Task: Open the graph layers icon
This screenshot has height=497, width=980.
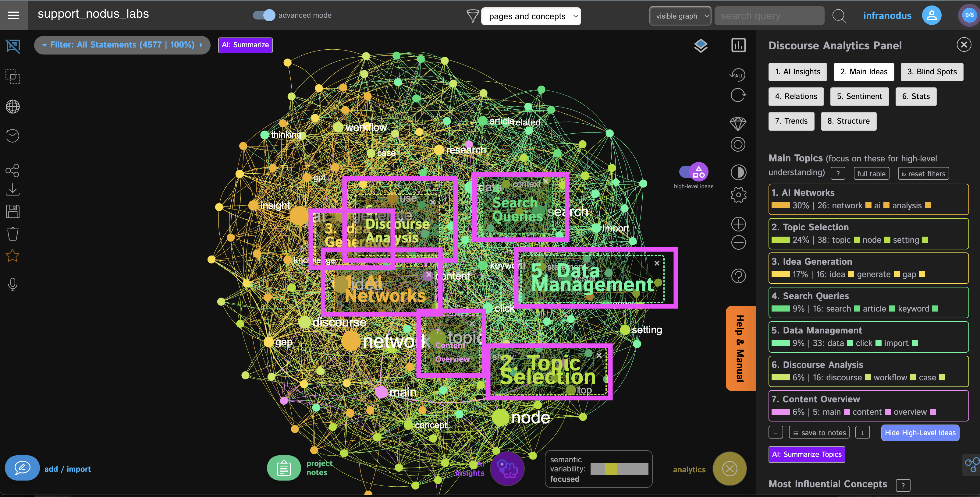Action: tap(700, 46)
